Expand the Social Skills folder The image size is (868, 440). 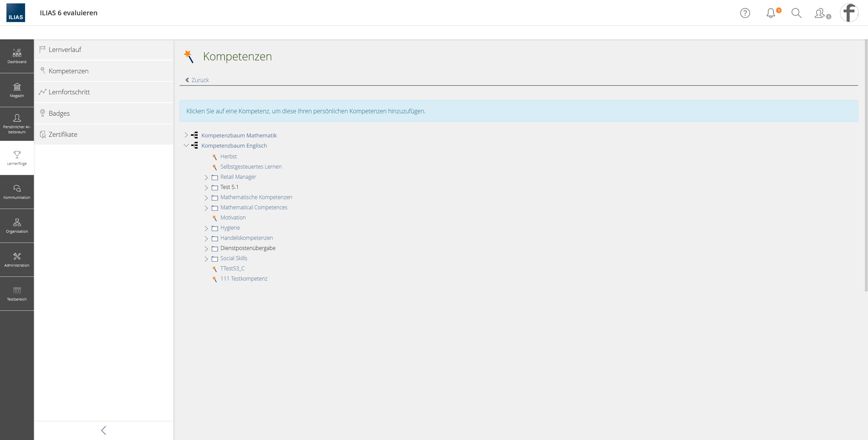point(206,259)
